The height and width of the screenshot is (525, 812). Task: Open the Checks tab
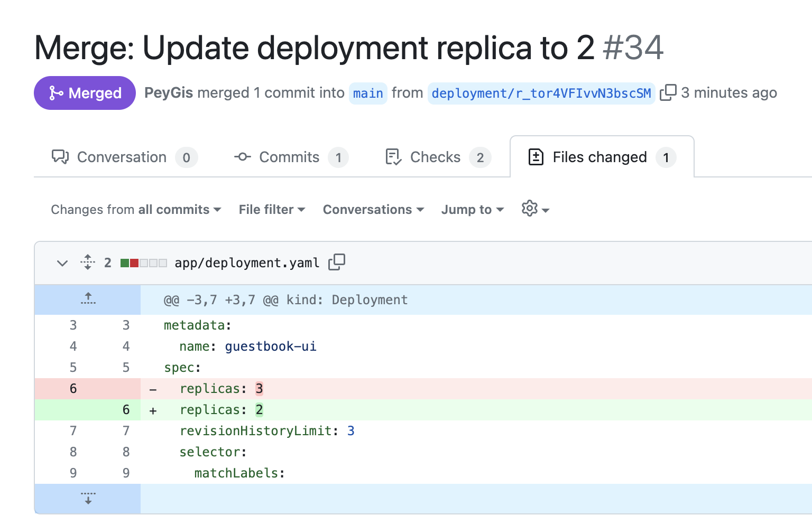(x=438, y=157)
